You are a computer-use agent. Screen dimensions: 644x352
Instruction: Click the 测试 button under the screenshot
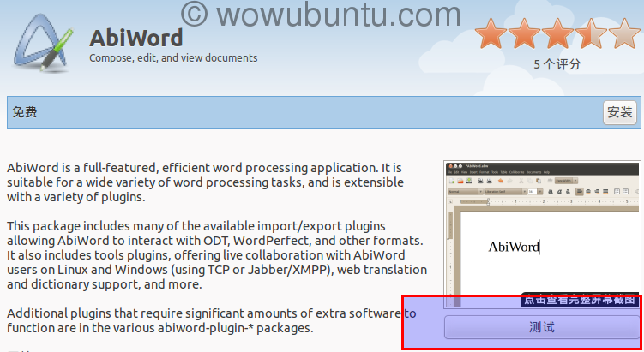tap(542, 327)
